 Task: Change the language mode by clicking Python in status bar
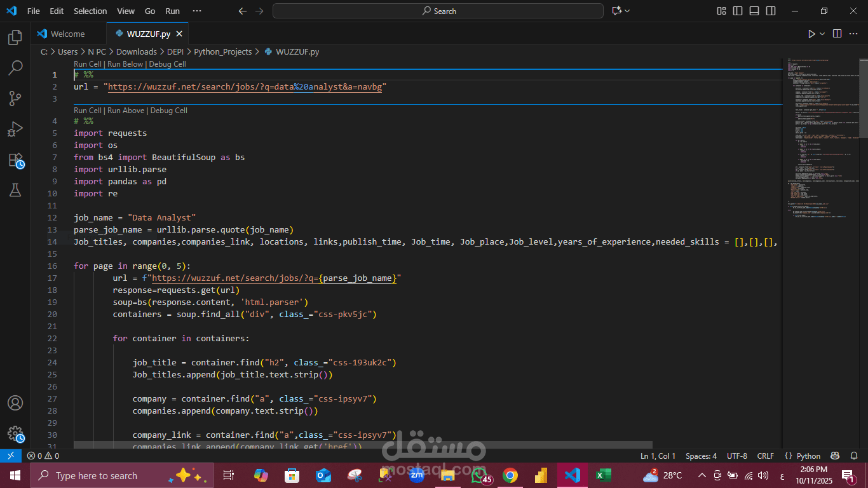point(808,456)
